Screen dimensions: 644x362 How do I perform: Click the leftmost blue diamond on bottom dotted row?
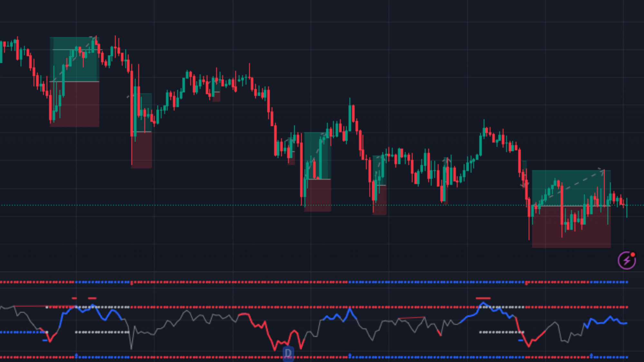tap(76, 355)
